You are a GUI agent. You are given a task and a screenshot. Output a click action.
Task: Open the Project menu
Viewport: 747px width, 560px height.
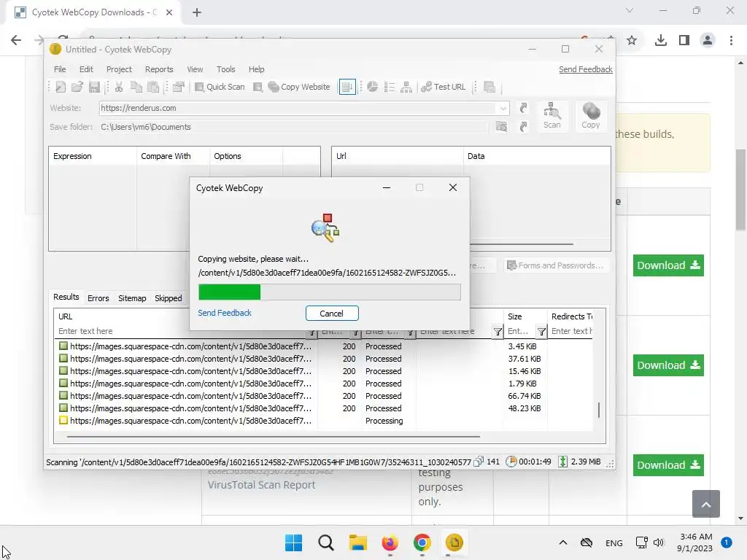119,69
